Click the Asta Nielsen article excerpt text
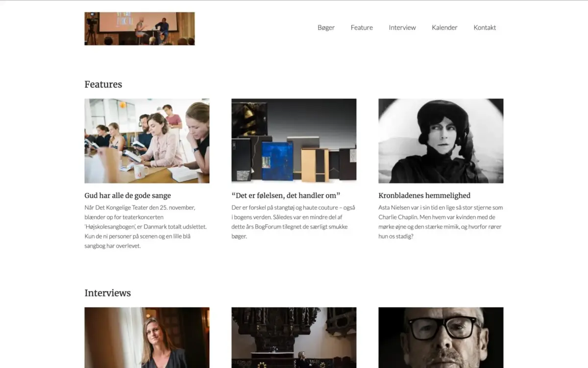 (441, 222)
